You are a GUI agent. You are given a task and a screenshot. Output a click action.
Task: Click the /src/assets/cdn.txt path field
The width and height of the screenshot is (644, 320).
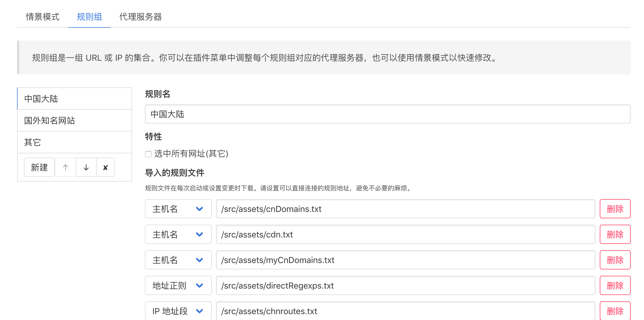click(405, 234)
